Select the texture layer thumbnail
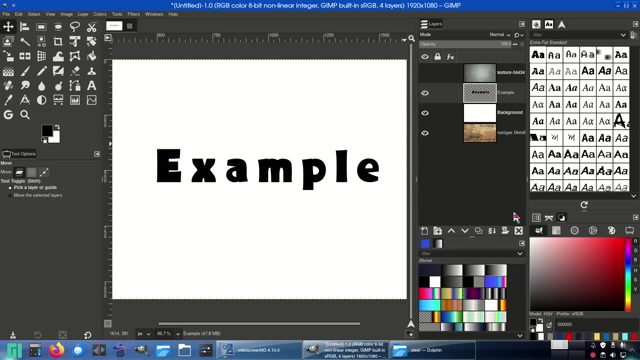The height and width of the screenshot is (360, 640). pos(480,73)
